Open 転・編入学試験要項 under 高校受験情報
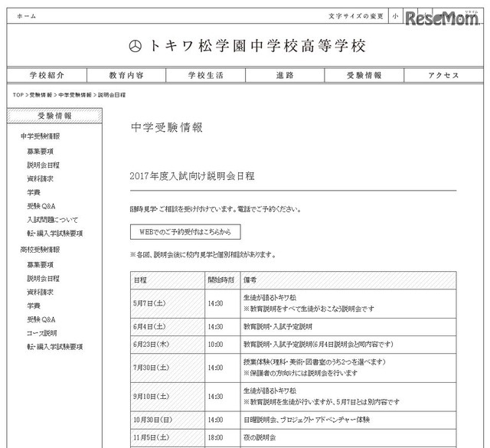Image resolution: width=490 pixels, height=448 pixels. 55,347
